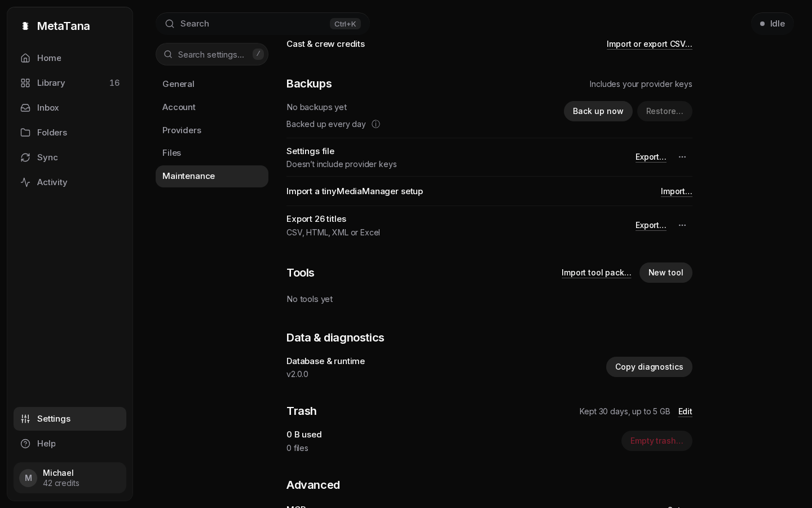The width and height of the screenshot is (812, 508).
Task: Click the Ctrl+K shortcut badge
Action: coord(345,24)
